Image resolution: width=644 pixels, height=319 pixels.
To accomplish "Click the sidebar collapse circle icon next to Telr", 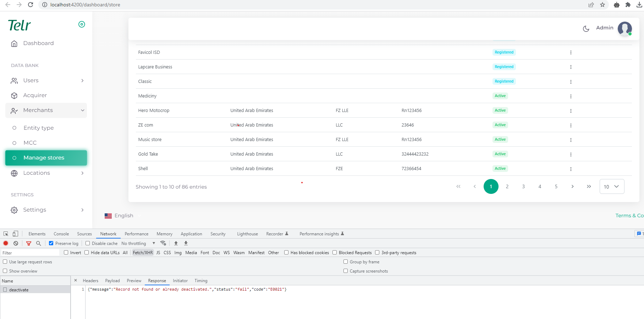I will tap(82, 24).
